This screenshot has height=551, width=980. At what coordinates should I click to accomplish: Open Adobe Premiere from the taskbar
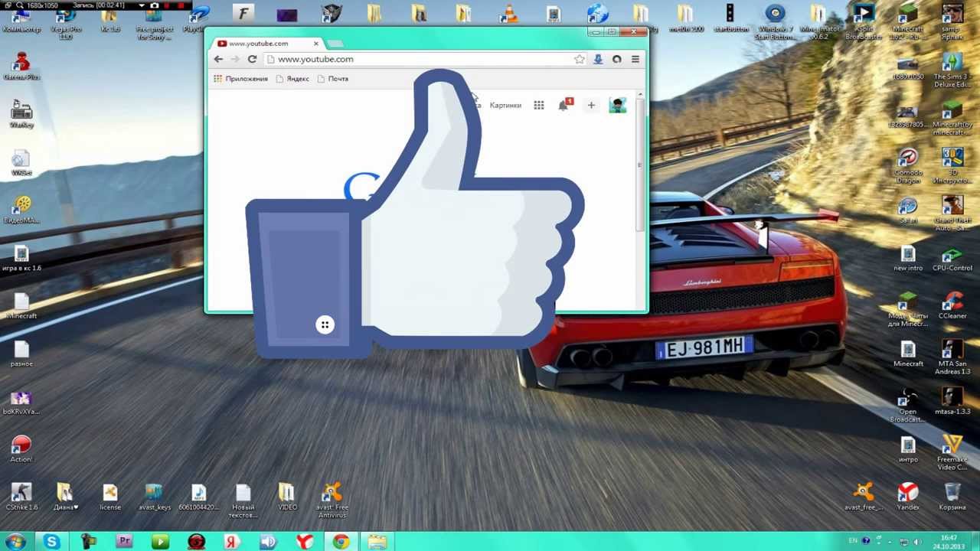click(124, 542)
